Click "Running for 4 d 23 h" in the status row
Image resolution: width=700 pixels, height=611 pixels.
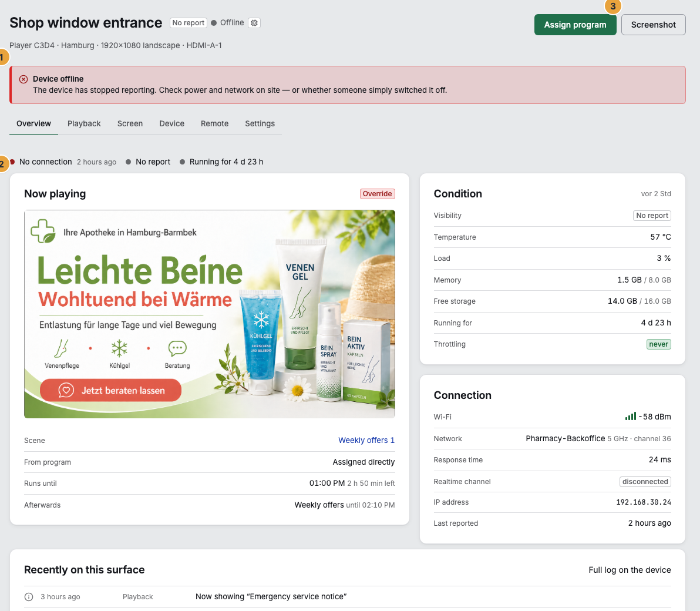coord(226,162)
